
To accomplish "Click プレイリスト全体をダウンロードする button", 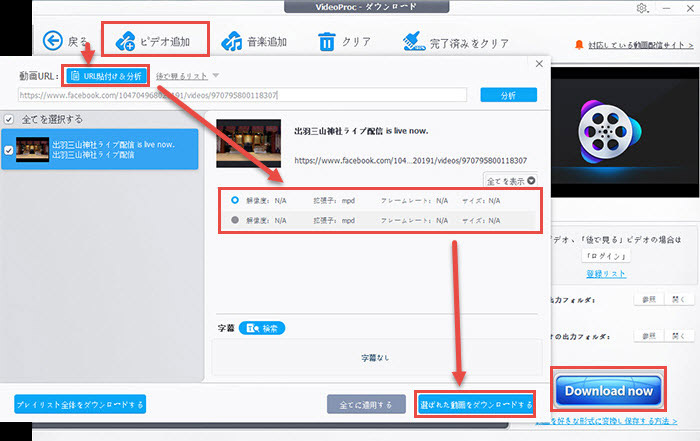I will (x=80, y=404).
